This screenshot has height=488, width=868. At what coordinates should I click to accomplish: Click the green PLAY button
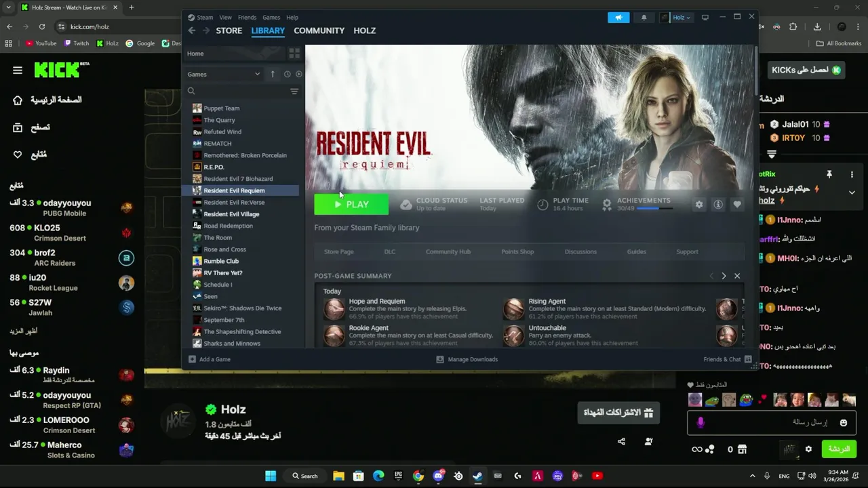351,204
